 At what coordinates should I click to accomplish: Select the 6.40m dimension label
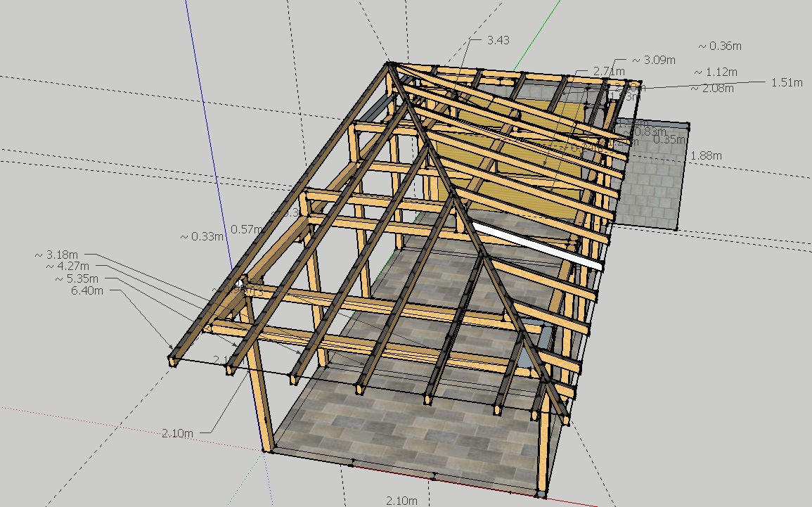[86, 290]
